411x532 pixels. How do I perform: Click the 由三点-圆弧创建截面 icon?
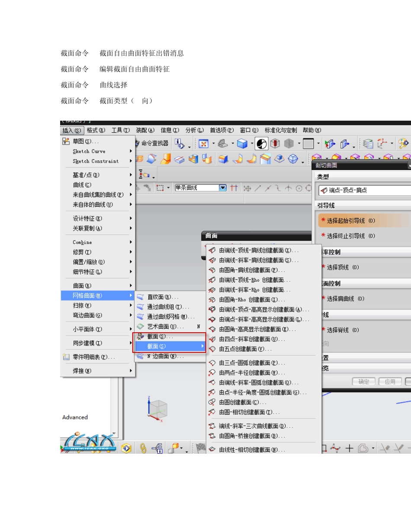(212, 363)
